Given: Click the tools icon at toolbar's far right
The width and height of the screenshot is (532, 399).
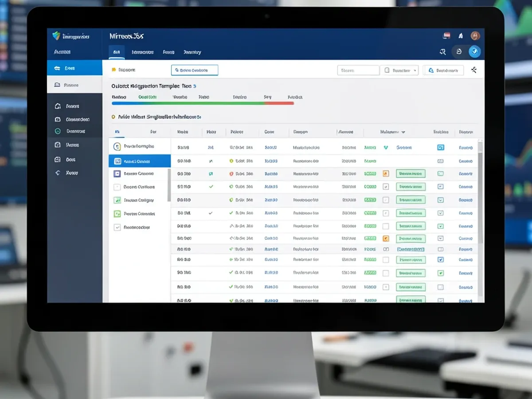Looking at the screenshot, I should click(474, 70).
